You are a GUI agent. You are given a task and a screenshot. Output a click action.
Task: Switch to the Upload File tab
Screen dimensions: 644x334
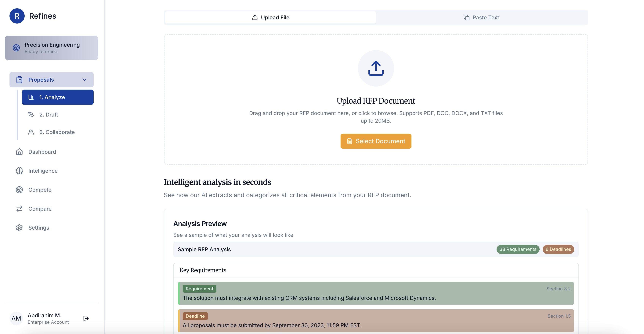point(270,17)
